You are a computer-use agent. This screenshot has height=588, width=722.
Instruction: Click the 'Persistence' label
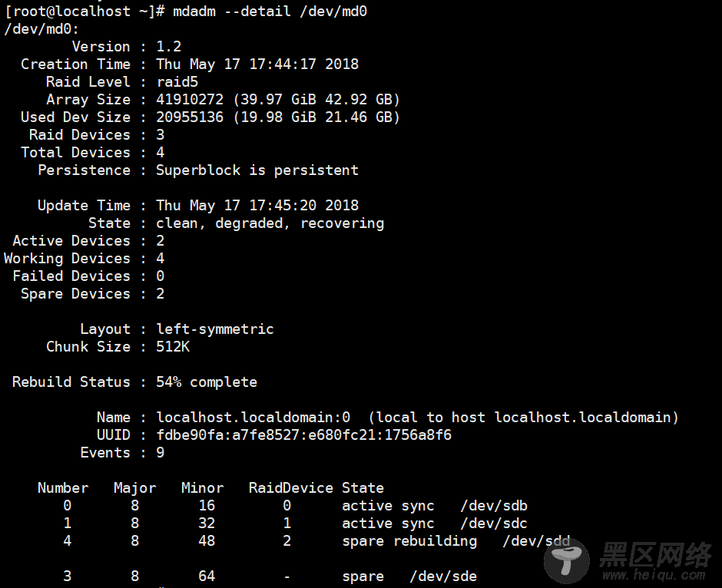point(84,170)
